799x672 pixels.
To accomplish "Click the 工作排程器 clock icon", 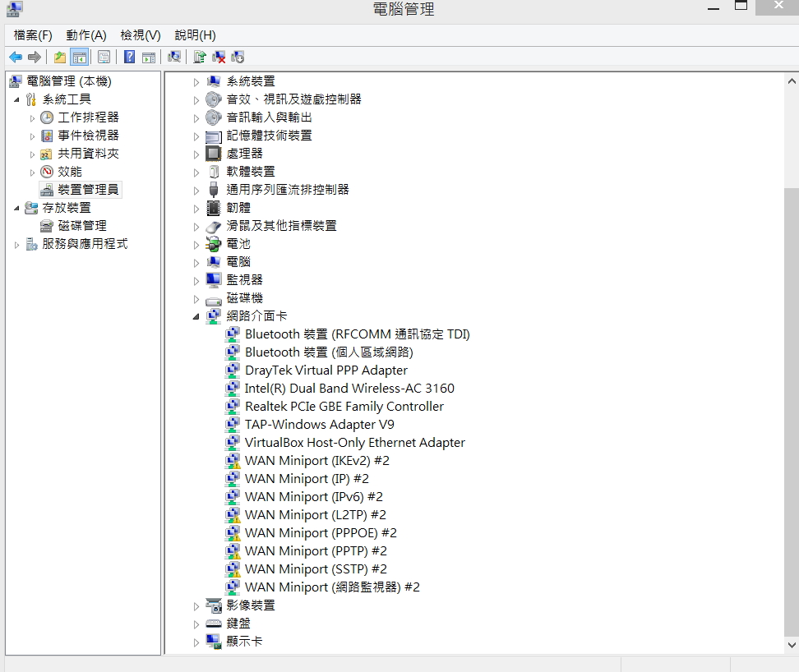I will 47,117.
